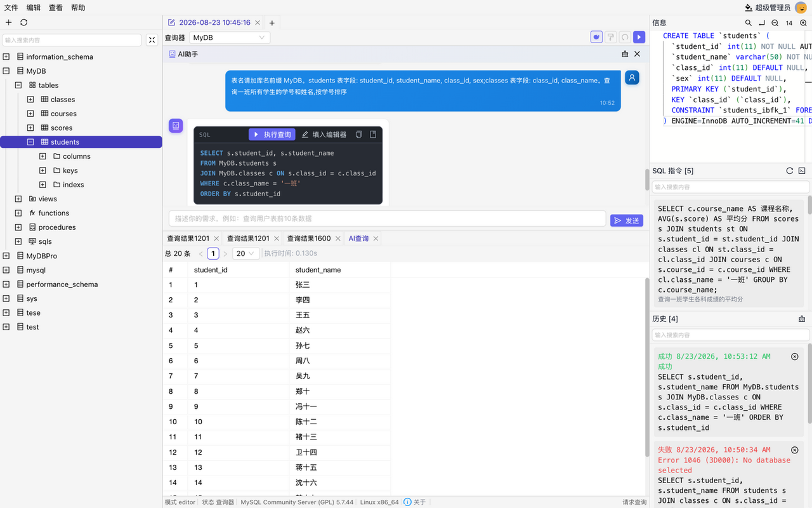Viewport: 812px width, 508px height.
Task: Click the 超级管理员 user avatar
Action: 801,8
